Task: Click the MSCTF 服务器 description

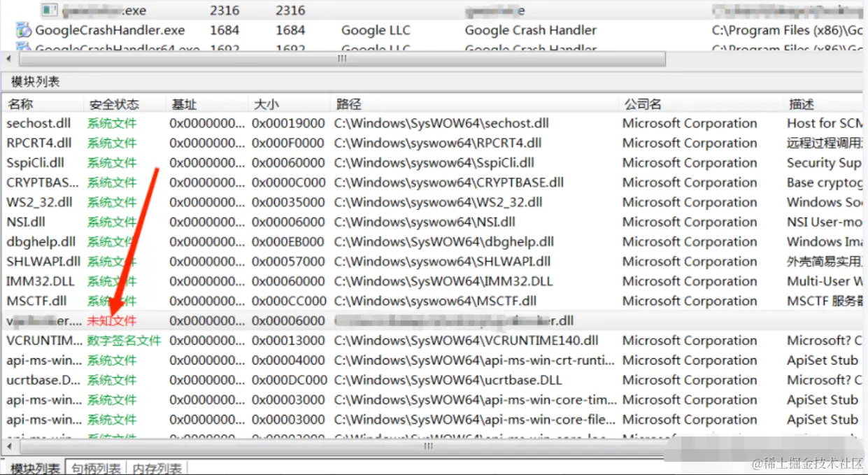Action: tap(825, 302)
